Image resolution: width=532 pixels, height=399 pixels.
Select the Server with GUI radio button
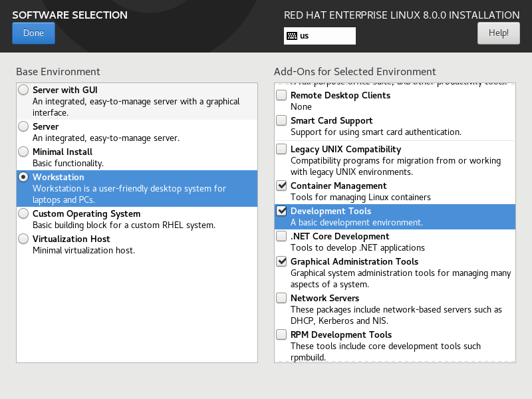(x=24, y=90)
